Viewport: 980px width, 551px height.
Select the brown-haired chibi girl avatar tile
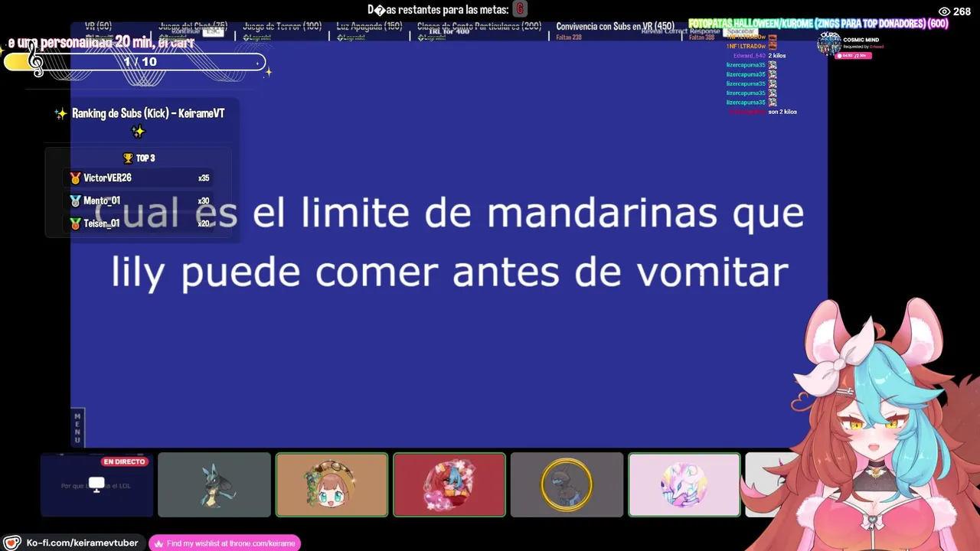point(332,484)
